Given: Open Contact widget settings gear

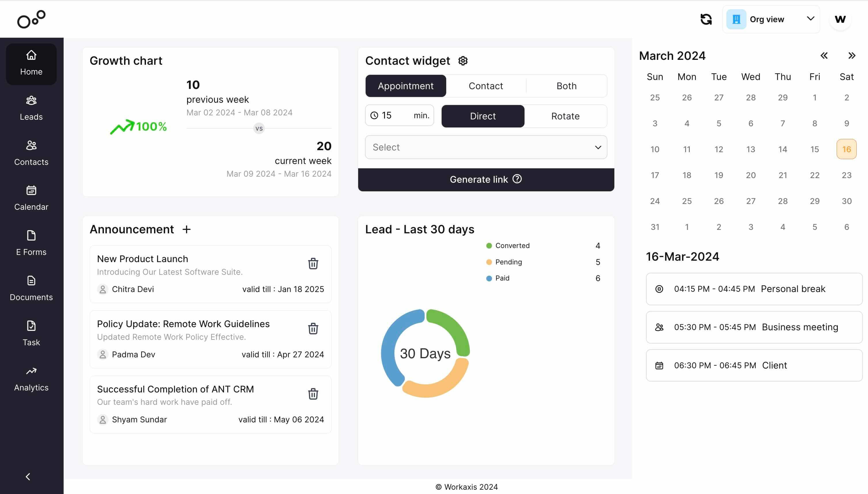Looking at the screenshot, I should pyautogui.click(x=463, y=61).
